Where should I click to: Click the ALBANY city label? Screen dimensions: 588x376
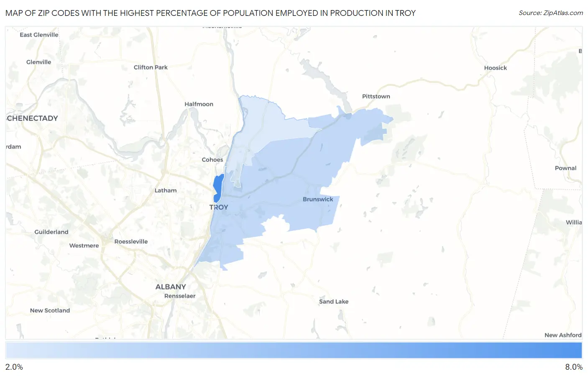[171, 287]
